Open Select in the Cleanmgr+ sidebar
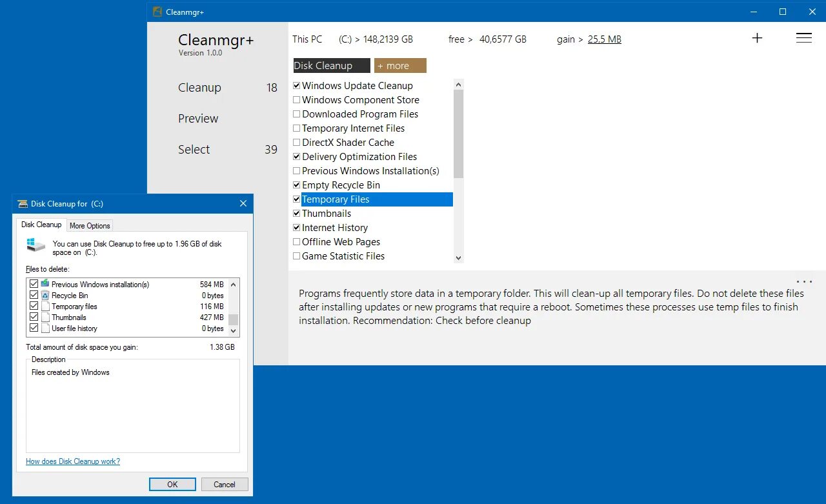Screen dimensions: 826x504 194,149
